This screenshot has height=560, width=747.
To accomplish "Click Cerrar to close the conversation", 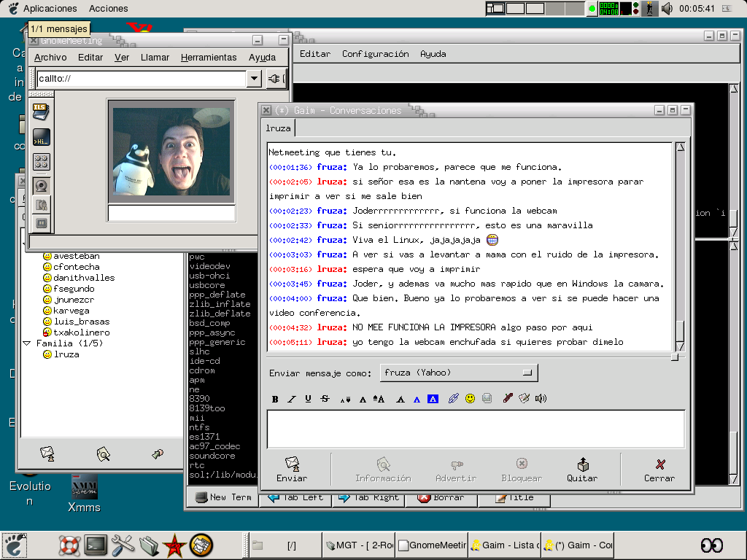I will point(659,470).
